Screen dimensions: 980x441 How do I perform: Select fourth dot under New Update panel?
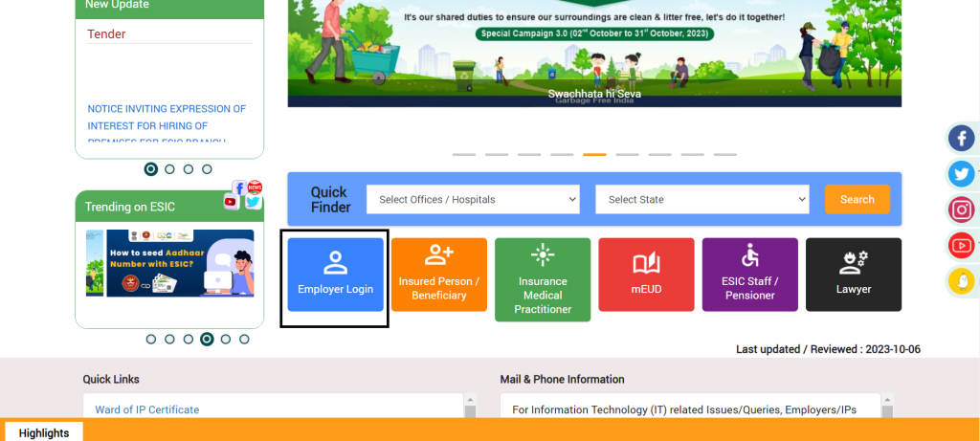(x=207, y=168)
